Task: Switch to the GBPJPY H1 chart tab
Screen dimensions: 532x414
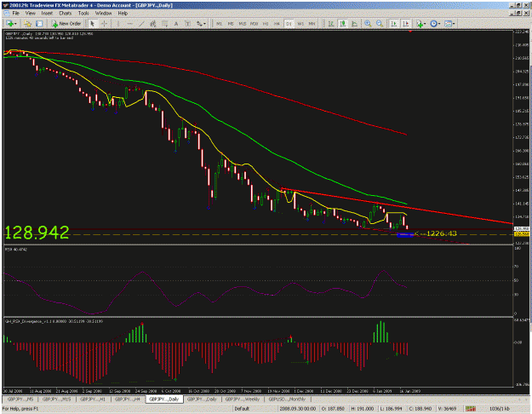Action: [x=92, y=399]
